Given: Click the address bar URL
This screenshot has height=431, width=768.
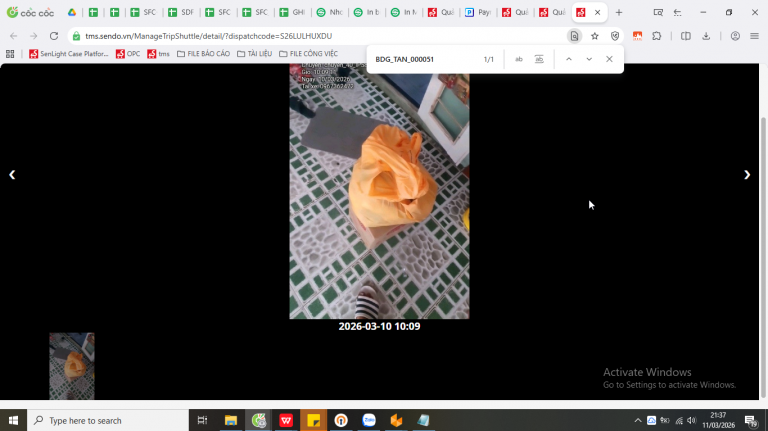Looking at the screenshot, I should tap(209, 36).
